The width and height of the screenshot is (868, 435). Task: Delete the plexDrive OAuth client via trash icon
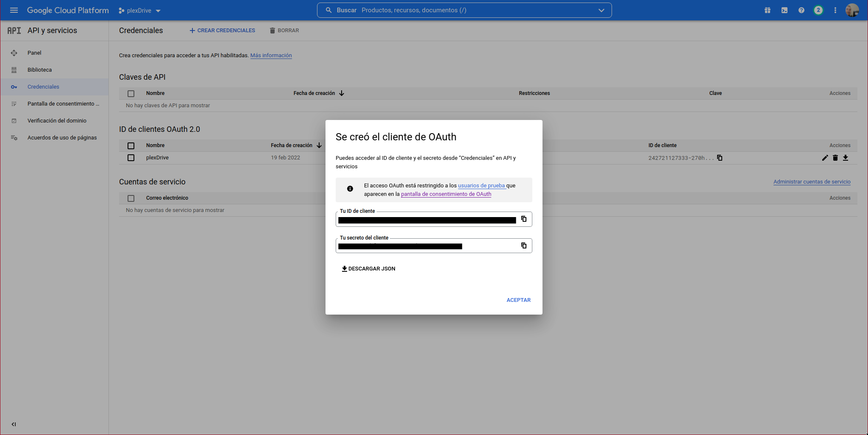coord(835,158)
